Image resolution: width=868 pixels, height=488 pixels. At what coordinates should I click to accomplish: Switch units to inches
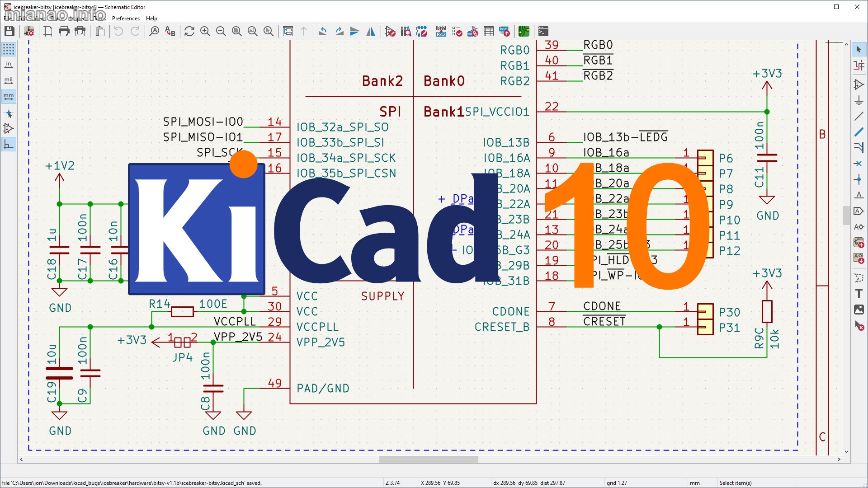[x=9, y=64]
